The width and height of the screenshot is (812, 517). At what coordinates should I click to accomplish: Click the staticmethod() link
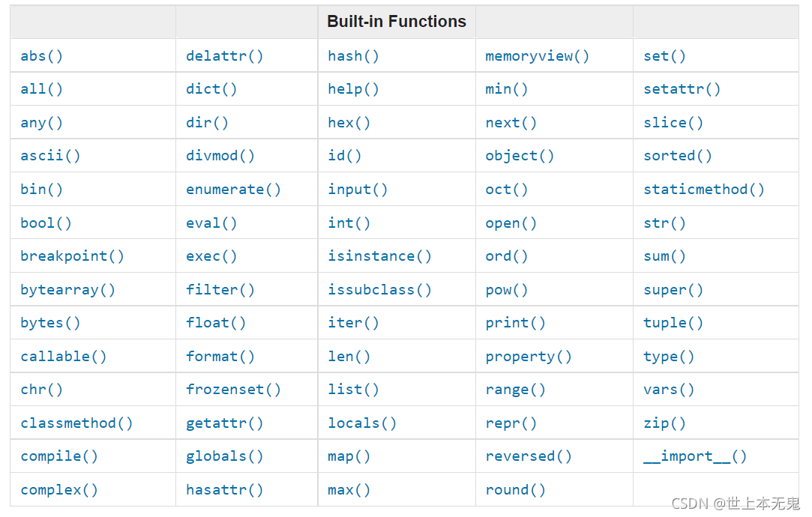(x=704, y=190)
